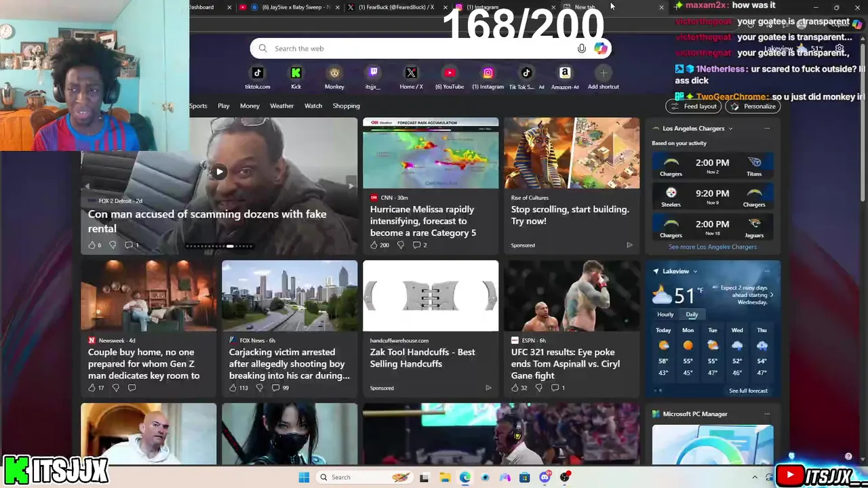Screen dimensions: 868x488
Task: Open the Chargers vs Titans 2:00 PM game
Action: [712, 165]
